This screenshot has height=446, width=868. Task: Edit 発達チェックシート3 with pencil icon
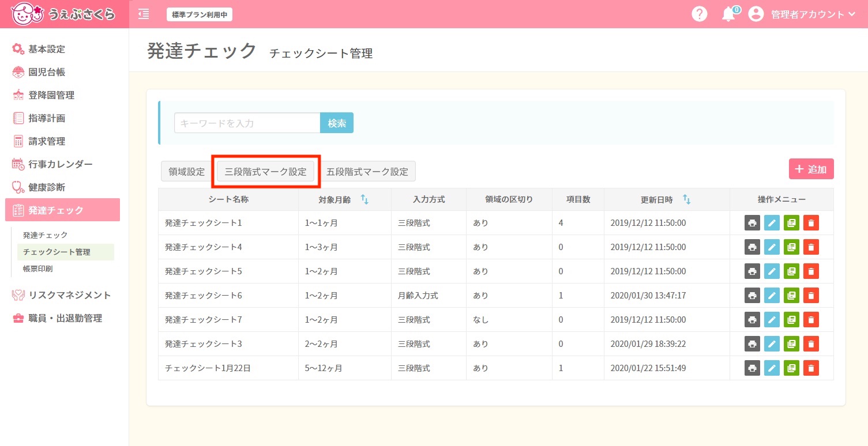(x=772, y=344)
